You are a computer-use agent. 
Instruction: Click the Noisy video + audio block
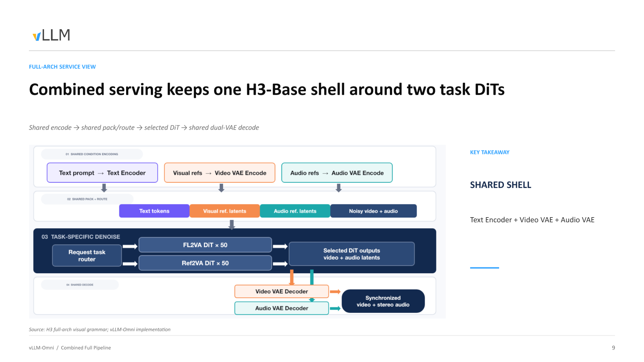click(373, 211)
